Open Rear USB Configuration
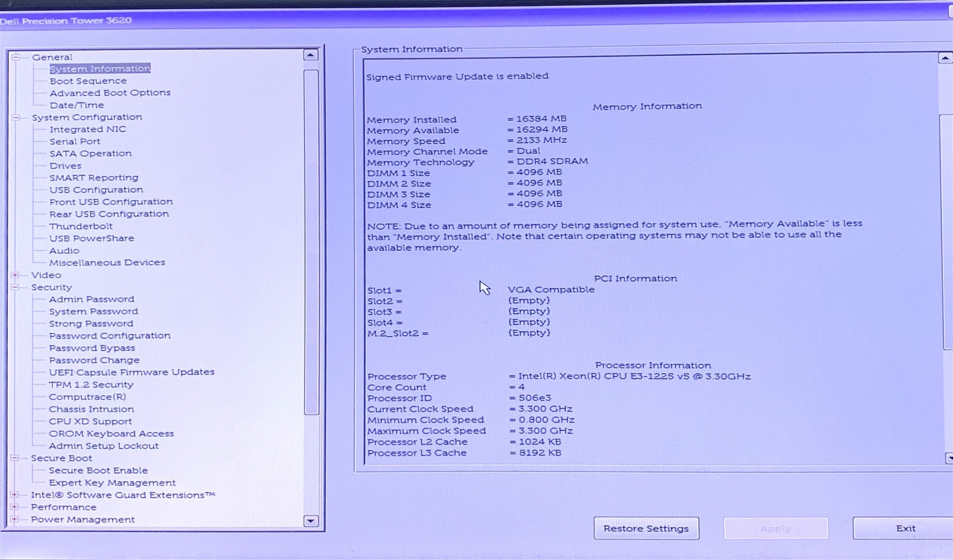 [109, 214]
